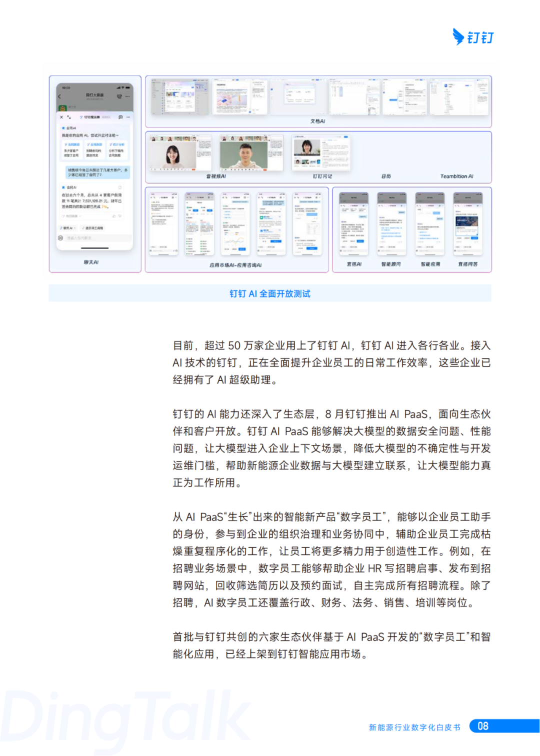The height and width of the screenshot is (756, 540).
Task: Open the 音视频AI thumbnail with the woman presenter
Action: click(180, 153)
